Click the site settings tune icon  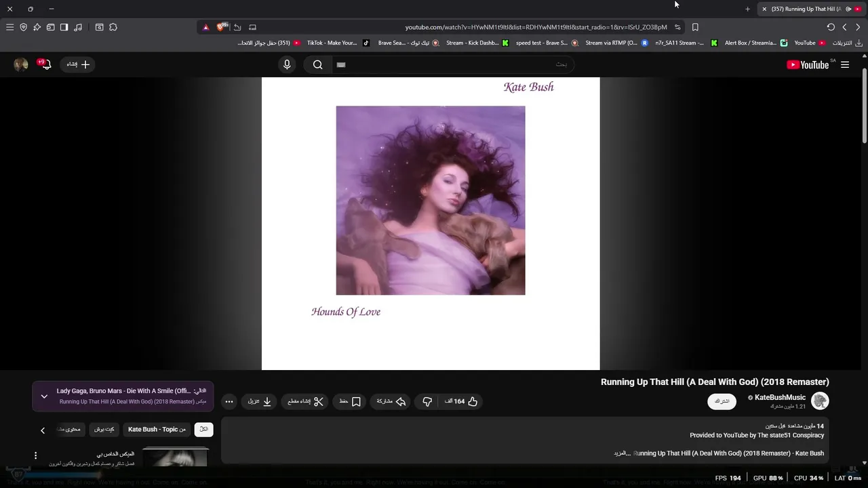coord(677,27)
